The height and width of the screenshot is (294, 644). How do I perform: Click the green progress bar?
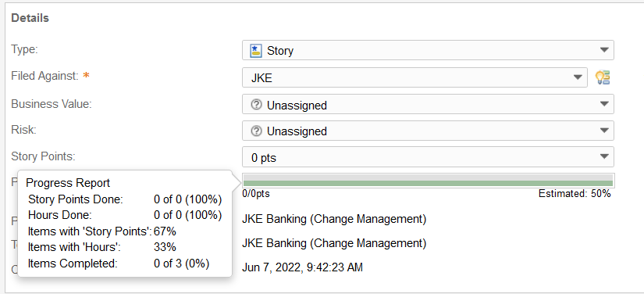[428, 183]
